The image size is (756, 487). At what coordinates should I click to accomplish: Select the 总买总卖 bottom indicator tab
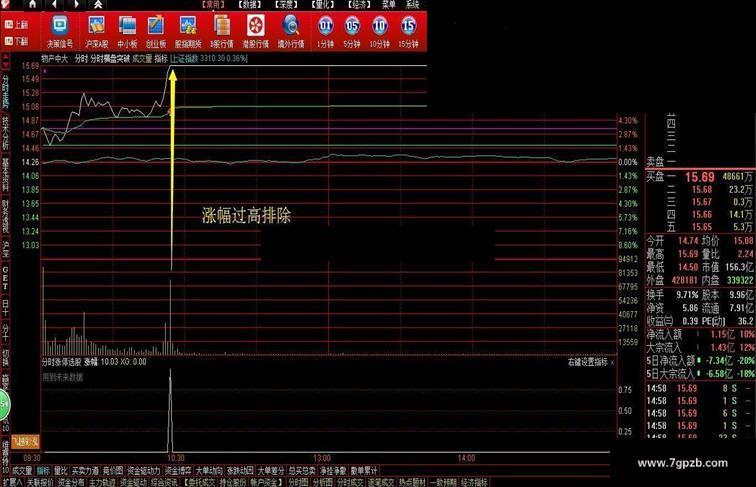(x=302, y=471)
